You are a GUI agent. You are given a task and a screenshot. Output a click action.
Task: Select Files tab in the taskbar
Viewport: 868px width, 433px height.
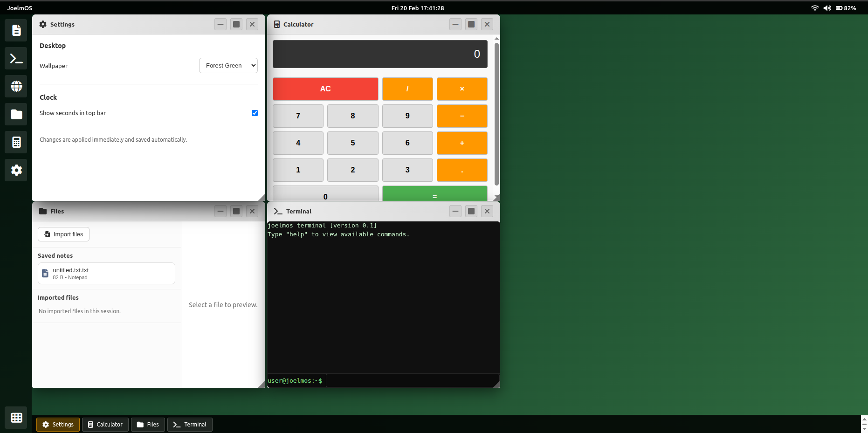point(148,425)
